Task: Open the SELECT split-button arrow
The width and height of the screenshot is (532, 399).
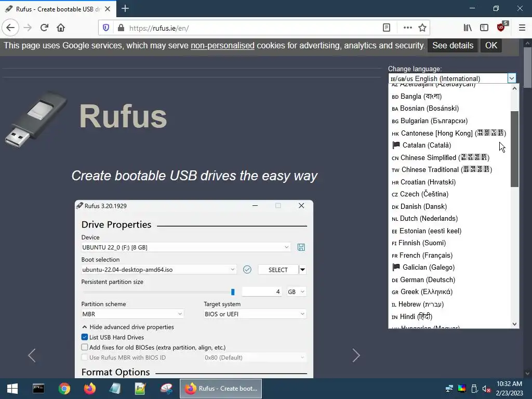Action: (x=302, y=270)
